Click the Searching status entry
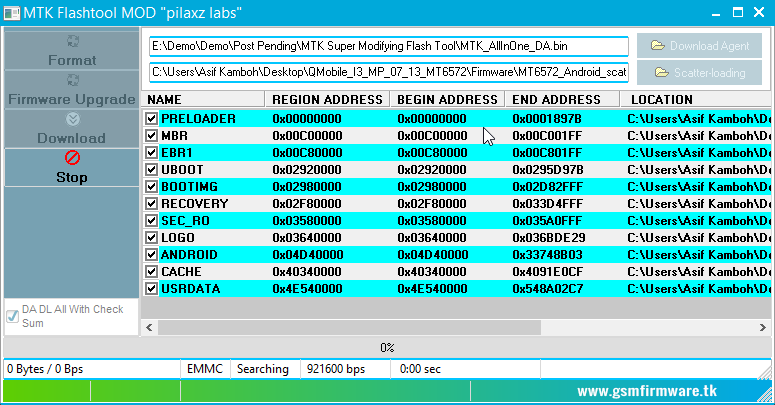The height and width of the screenshot is (405, 775). (x=263, y=369)
